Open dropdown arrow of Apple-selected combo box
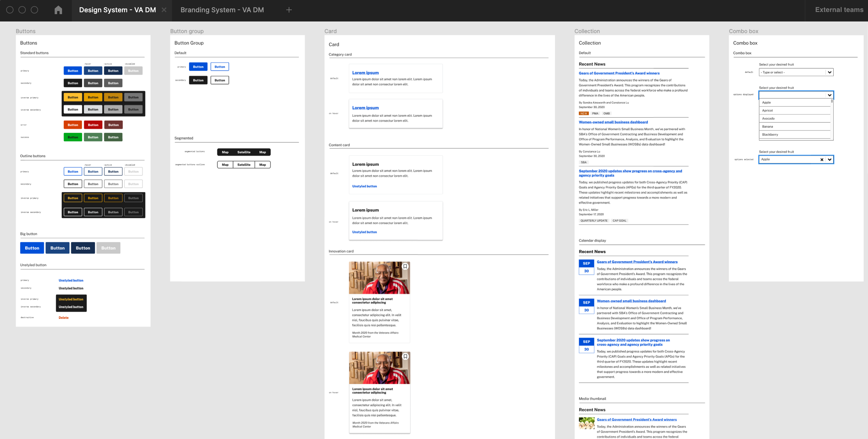This screenshot has width=868, height=439. click(829, 160)
